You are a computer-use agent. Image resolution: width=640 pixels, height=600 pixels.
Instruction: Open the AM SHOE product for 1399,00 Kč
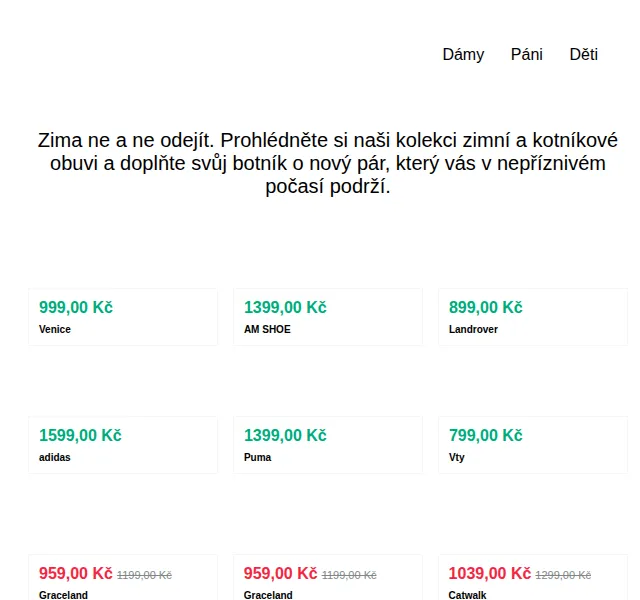(328, 317)
